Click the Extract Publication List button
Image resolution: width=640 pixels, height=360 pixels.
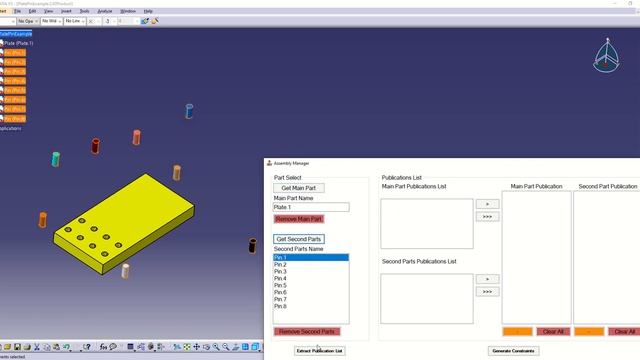click(320, 351)
